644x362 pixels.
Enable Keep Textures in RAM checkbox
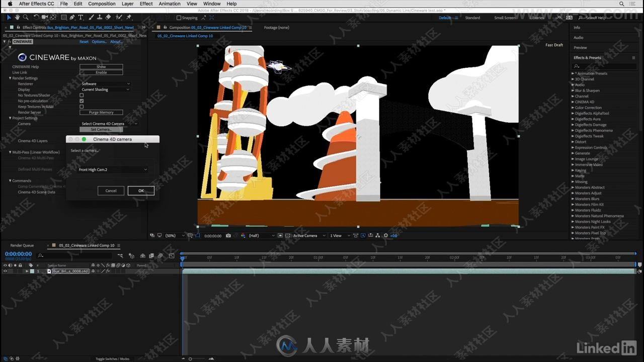pos(82,107)
